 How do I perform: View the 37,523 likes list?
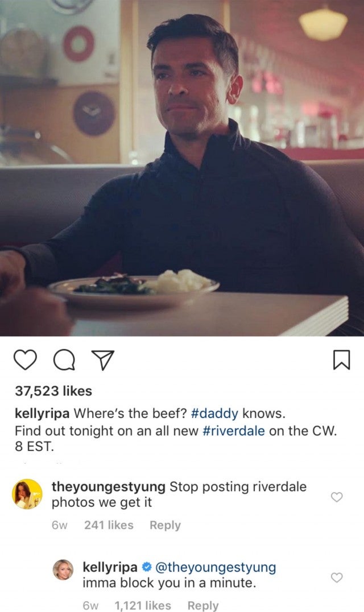click(x=53, y=391)
